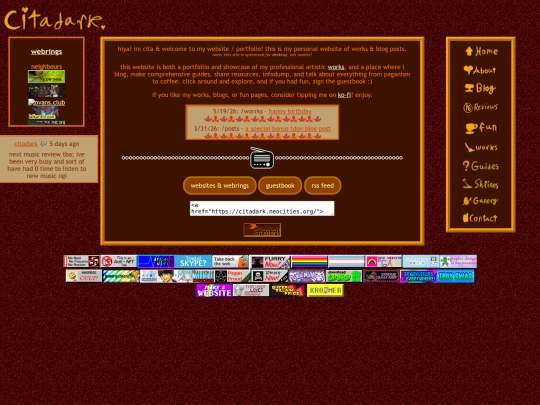Click inside the site link code textarea

(x=262, y=208)
